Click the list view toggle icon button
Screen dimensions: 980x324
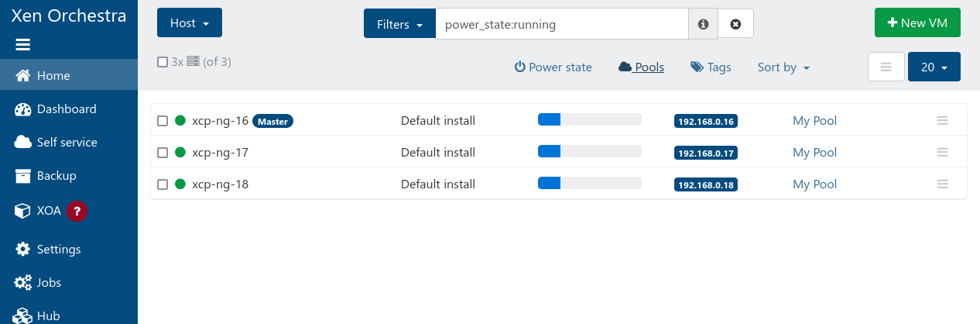pyautogui.click(x=886, y=67)
